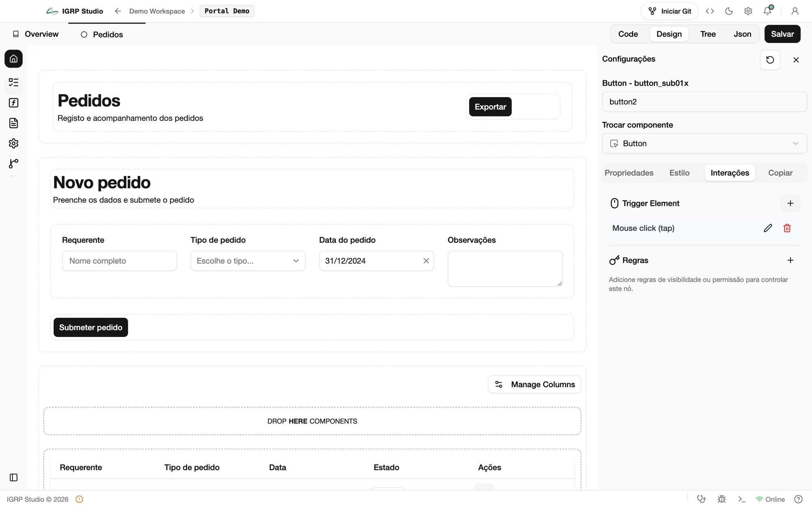Add a new rule in Regras

[x=790, y=260]
